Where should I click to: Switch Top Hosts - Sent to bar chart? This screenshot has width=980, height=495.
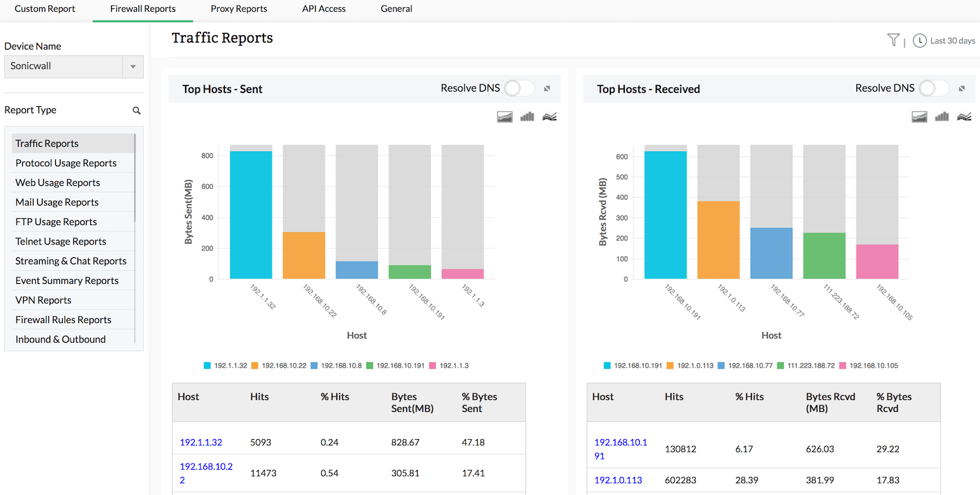pyautogui.click(x=527, y=117)
